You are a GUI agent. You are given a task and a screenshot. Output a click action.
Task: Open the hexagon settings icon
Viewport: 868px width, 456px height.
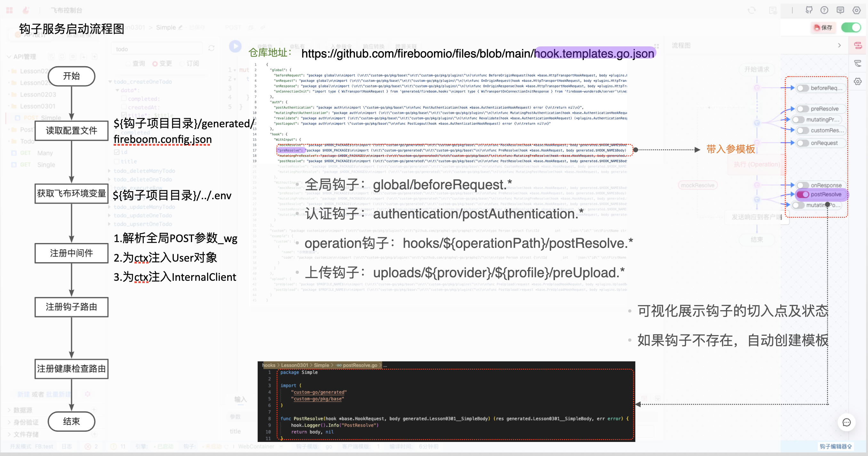pyautogui.click(x=856, y=10)
